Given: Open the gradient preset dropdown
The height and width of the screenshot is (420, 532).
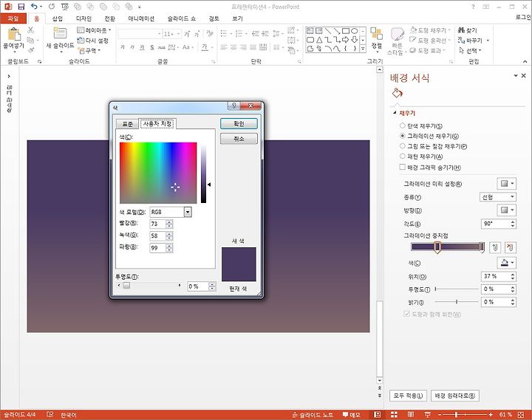Looking at the screenshot, I should point(507,183).
